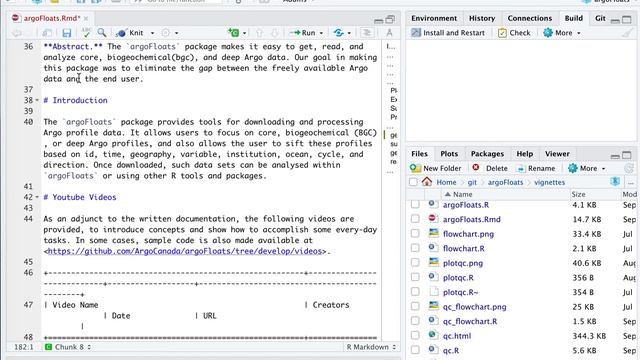The height and width of the screenshot is (360, 640).
Task: Click Delete in Files pane
Action: (x=490, y=168)
